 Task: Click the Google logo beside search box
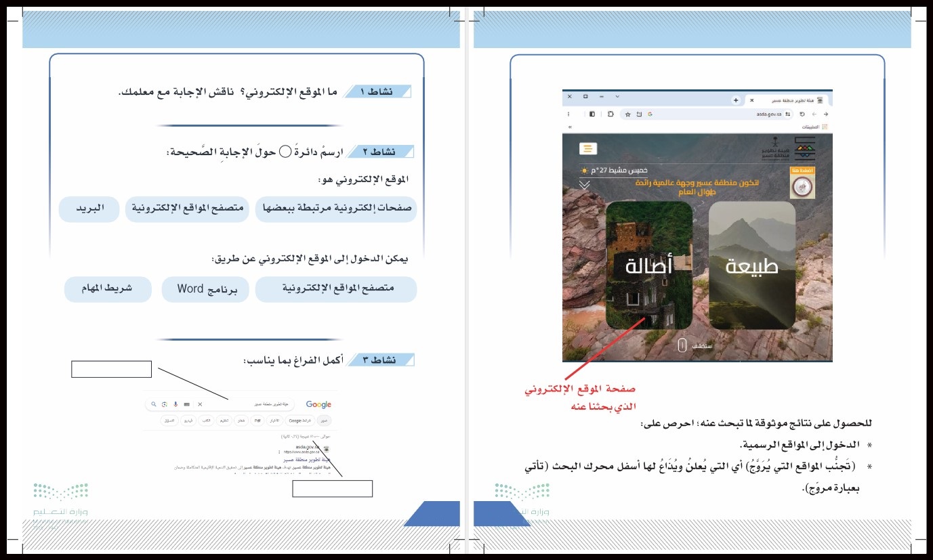pyautogui.click(x=318, y=404)
